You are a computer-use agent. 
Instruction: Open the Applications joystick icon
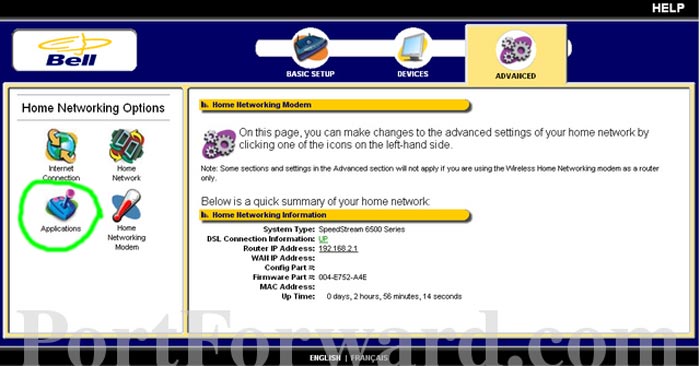(62, 206)
